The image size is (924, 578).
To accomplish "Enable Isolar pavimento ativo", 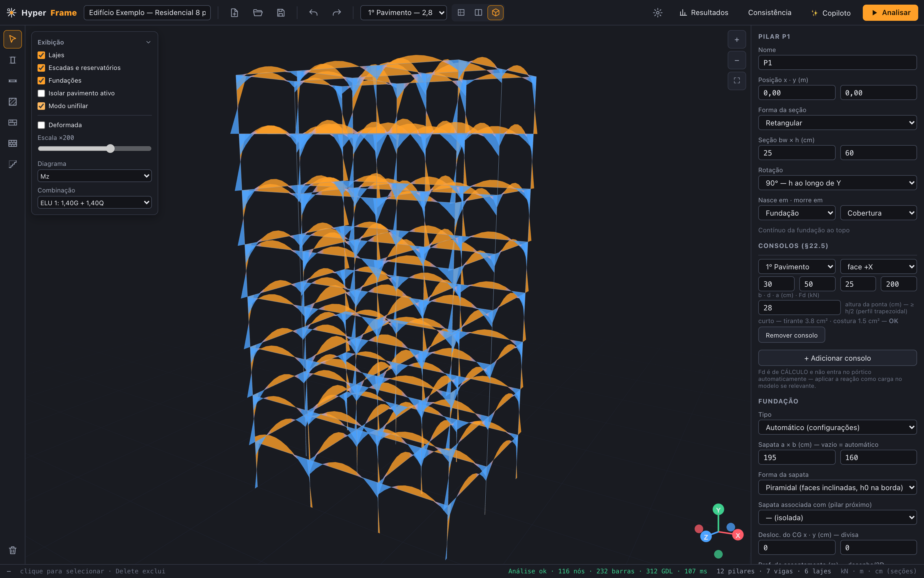I will click(41, 93).
